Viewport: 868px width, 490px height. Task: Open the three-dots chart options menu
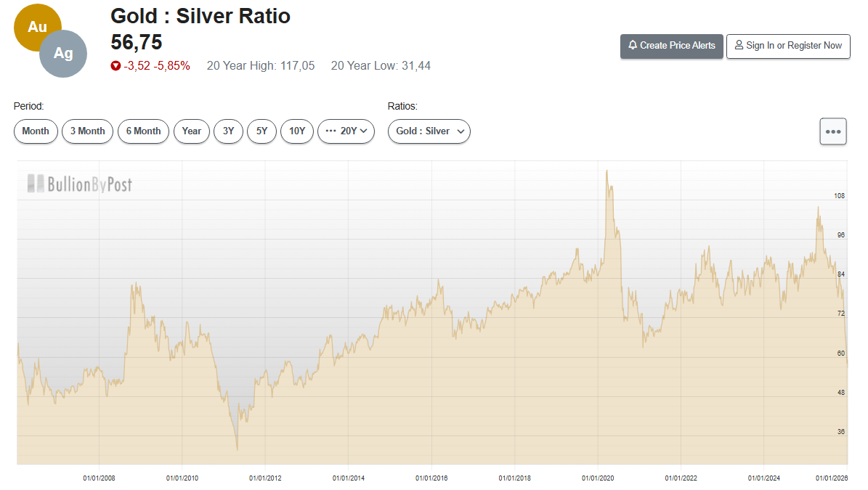pos(832,131)
